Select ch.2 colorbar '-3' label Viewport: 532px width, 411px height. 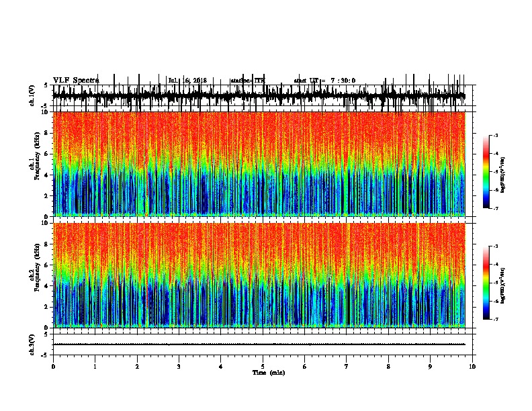[495, 246]
